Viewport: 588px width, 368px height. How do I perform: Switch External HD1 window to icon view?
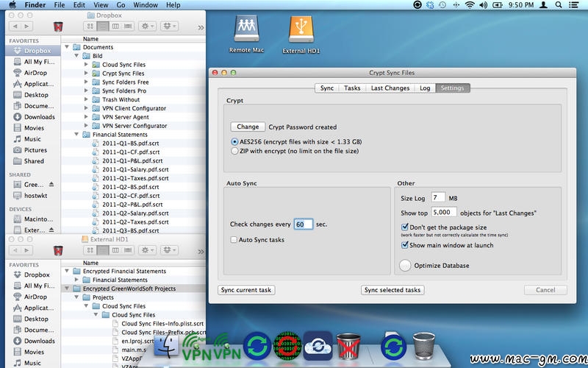[x=90, y=250]
